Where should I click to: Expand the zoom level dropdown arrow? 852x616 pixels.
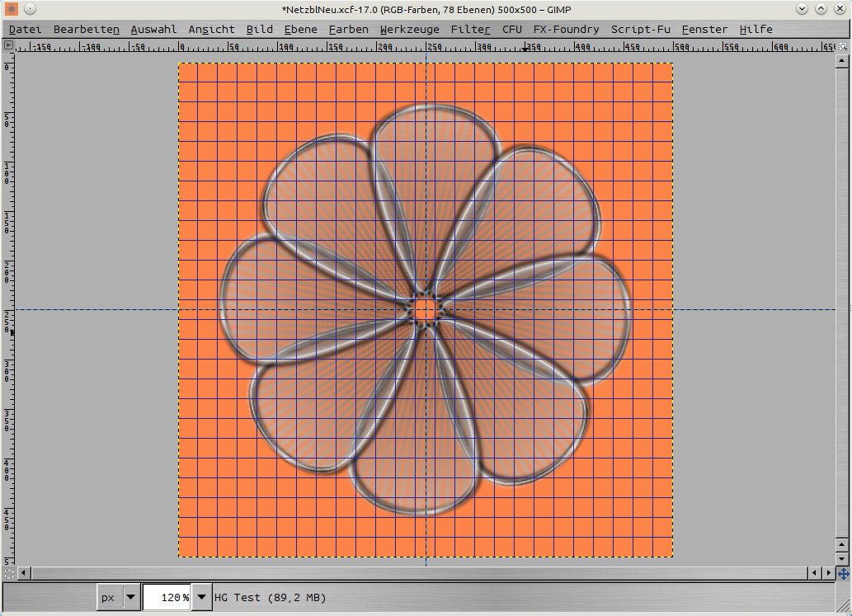coord(200,598)
